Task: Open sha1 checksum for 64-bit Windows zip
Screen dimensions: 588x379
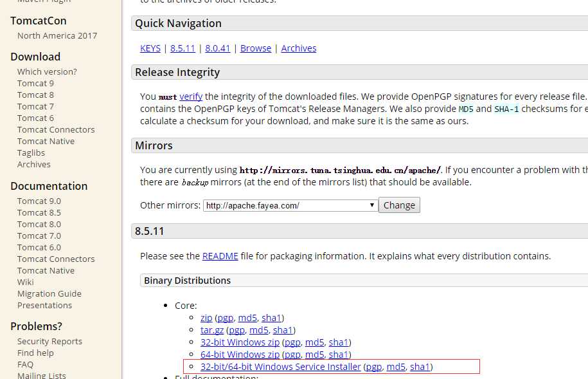Action: [339, 355]
